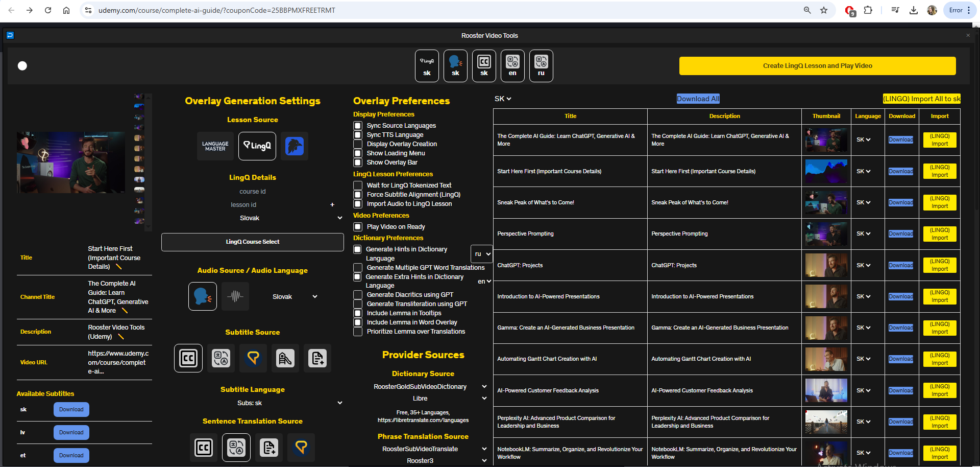The width and height of the screenshot is (980, 467).
Task: Click Create LingQ Lesson and Play Video
Action: (x=817, y=66)
